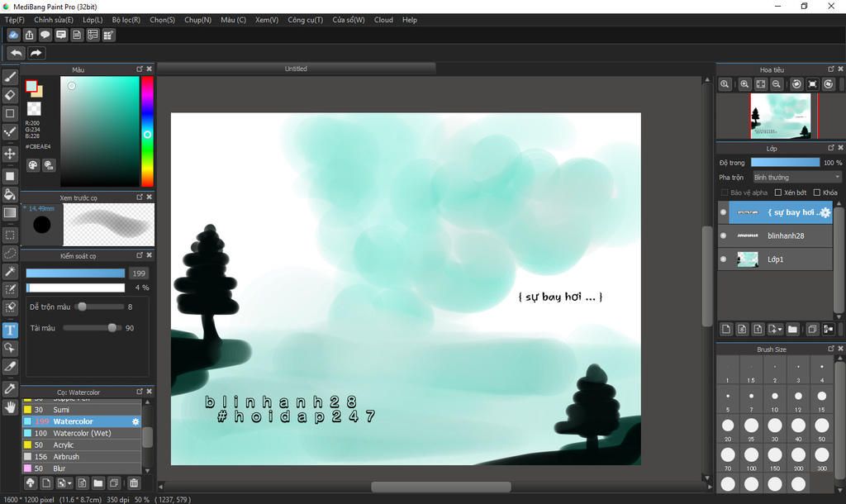Click the Undo arrow
846x504 pixels.
[17, 53]
